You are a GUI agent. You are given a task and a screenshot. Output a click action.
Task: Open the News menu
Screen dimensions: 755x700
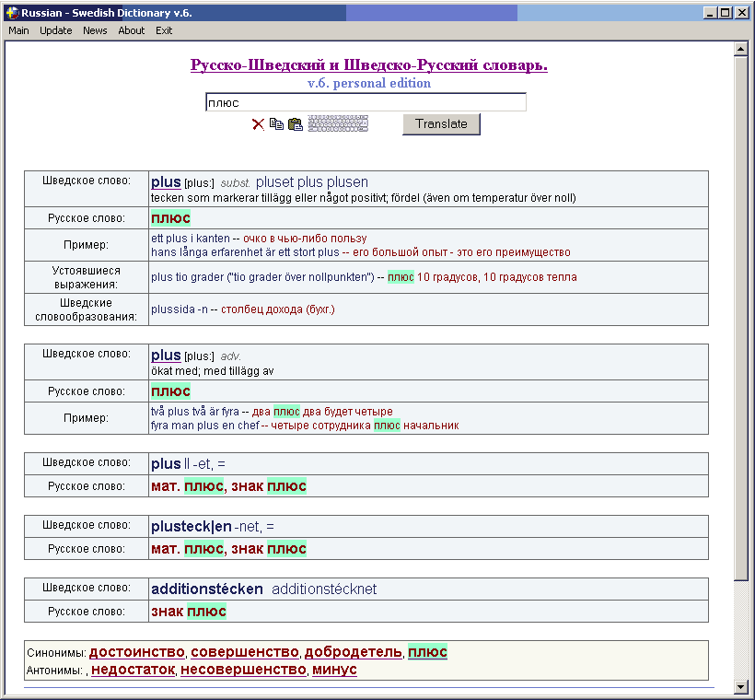pos(95,30)
